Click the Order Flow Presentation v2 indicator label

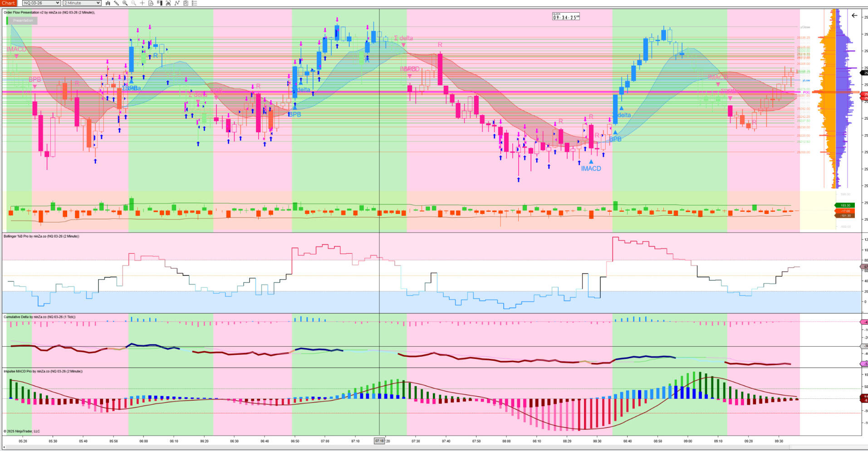pos(49,13)
